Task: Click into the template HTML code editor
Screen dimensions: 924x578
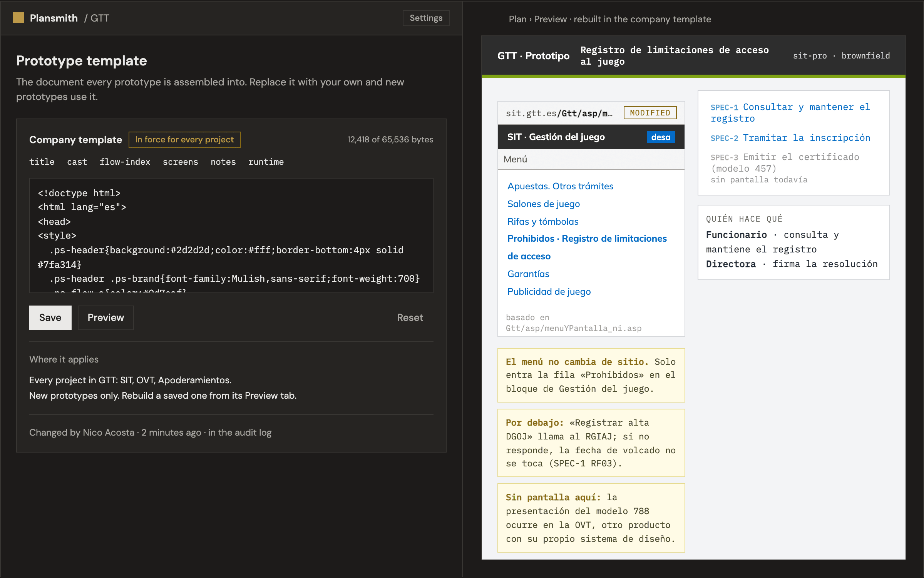Action: coord(231,235)
